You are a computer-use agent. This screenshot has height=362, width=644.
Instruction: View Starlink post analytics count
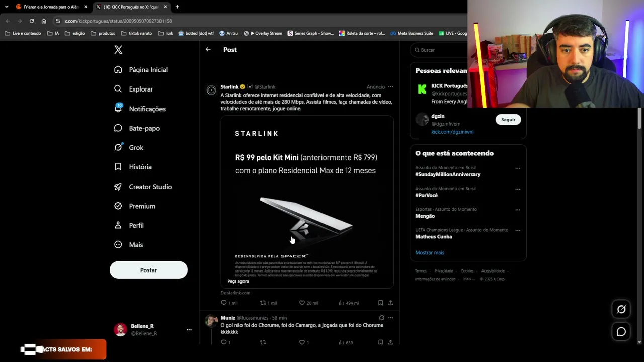349,303
